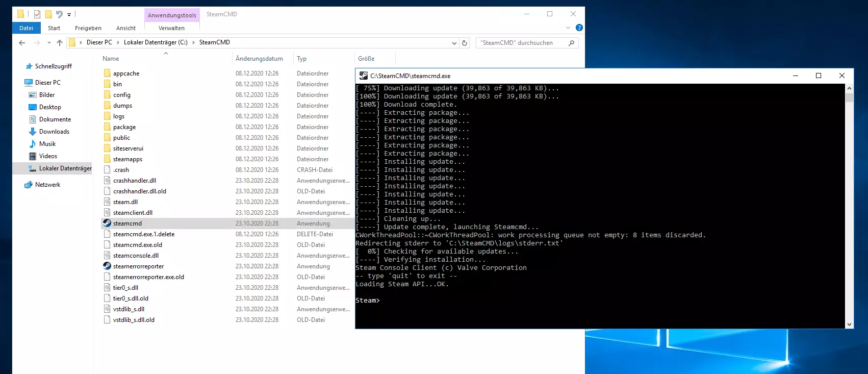
Task: Select steamcmd.exe.1.delete file
Action: pyautogui.click(x=144, y=234)
